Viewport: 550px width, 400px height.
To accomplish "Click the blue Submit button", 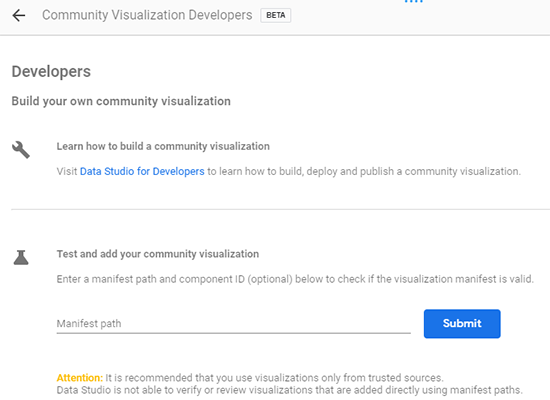I will [x=462, y=324].
